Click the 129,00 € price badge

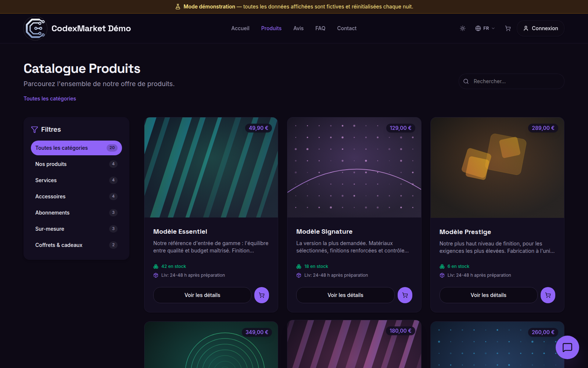click(401, 128)
